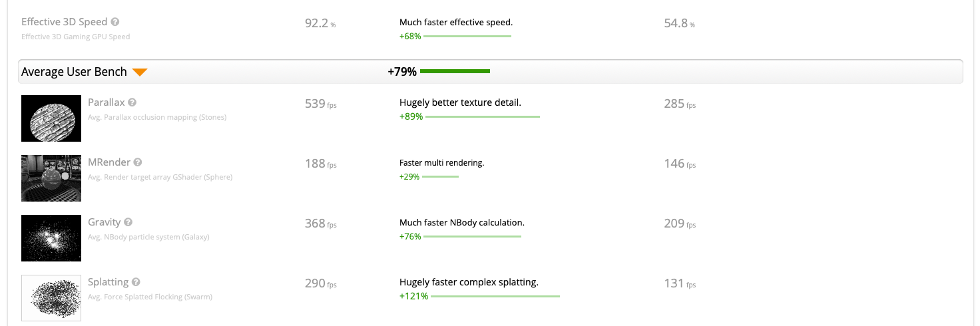Click the Parallax help question mark icon

click(x=132, y=102)
